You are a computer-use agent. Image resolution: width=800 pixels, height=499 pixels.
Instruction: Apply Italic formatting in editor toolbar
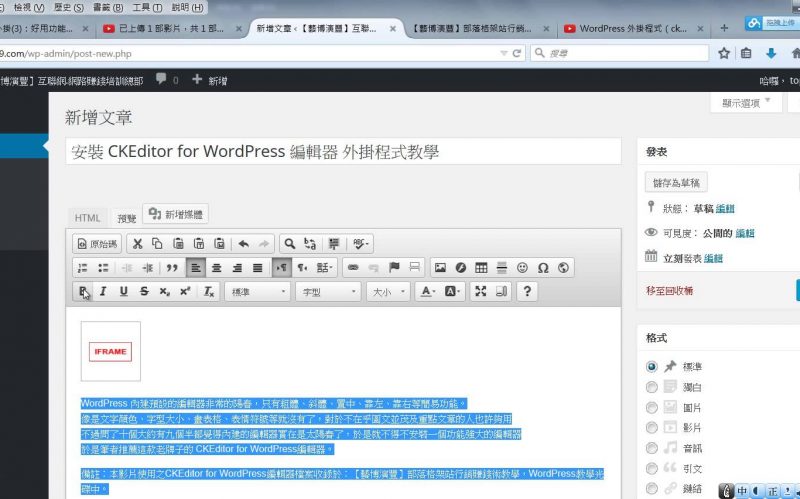point(103,291)
